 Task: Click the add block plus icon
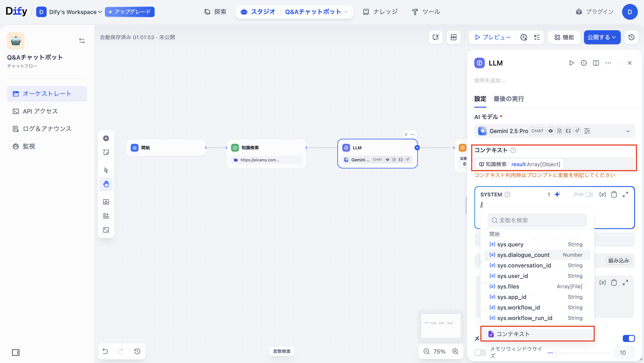tap(106, 138)
